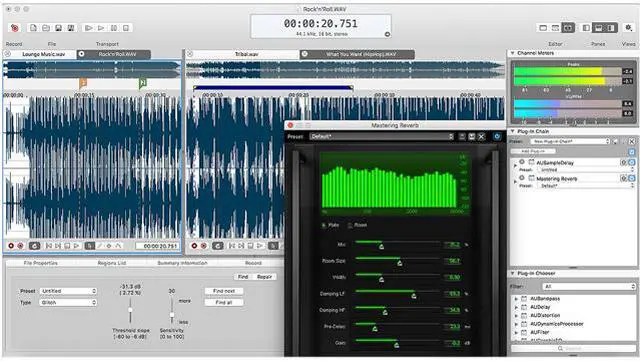Select the first Editor layout icon

(x=543, y=28)
